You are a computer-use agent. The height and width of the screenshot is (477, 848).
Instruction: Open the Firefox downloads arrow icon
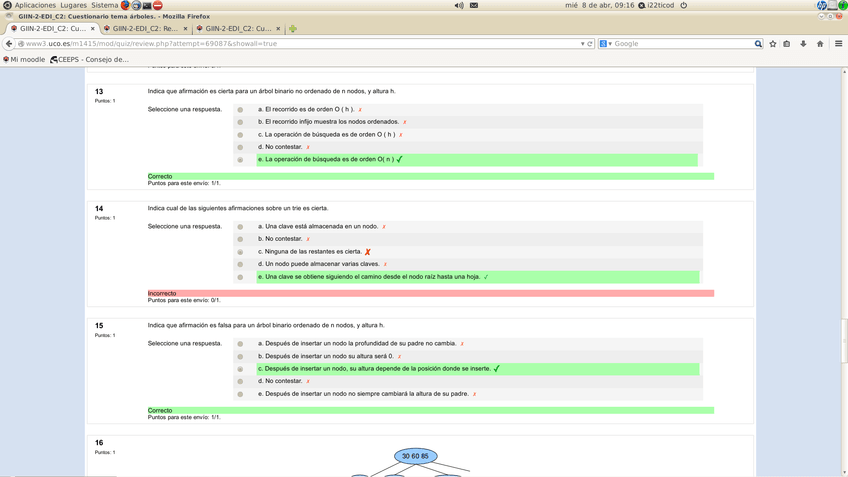pyautogui.click(x=803, y=44)
